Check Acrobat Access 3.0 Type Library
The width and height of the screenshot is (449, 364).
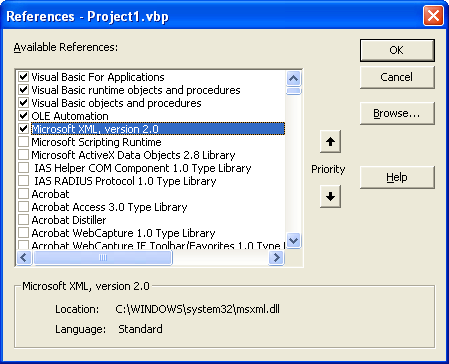[x=23, y=207]
